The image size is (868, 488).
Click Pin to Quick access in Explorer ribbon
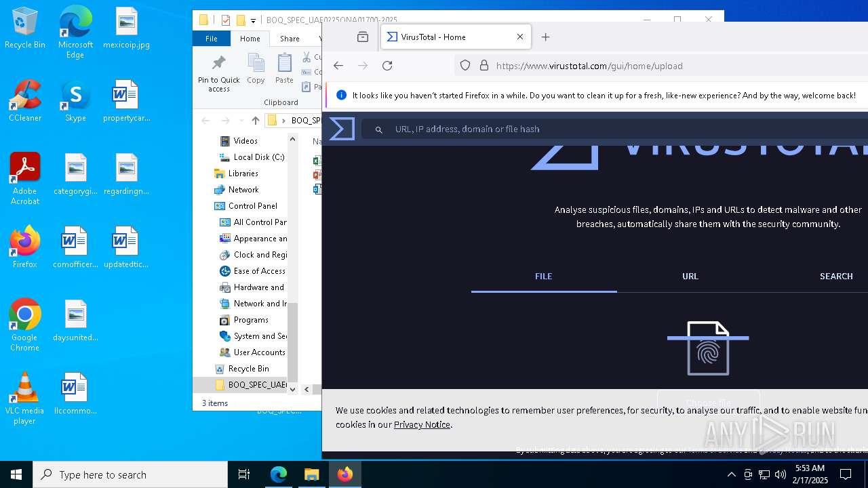coord(218,73)
